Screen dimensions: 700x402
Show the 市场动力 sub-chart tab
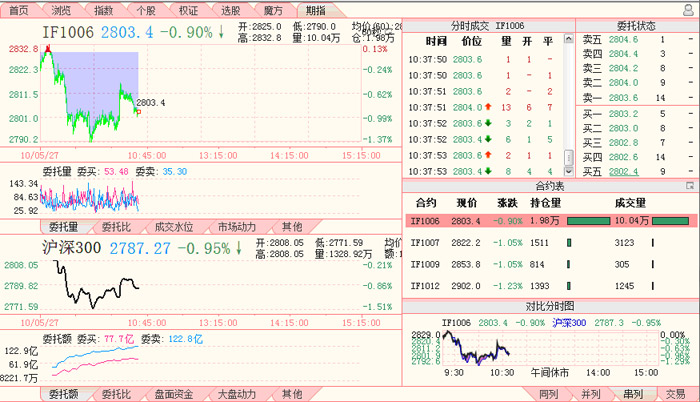237,226
